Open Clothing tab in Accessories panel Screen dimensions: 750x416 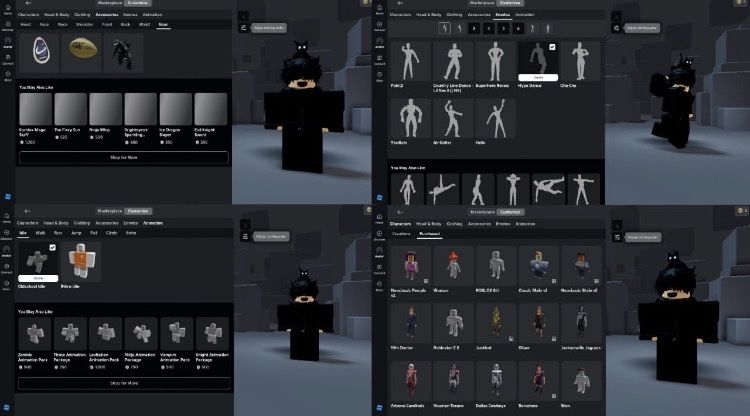coord(82,15)
